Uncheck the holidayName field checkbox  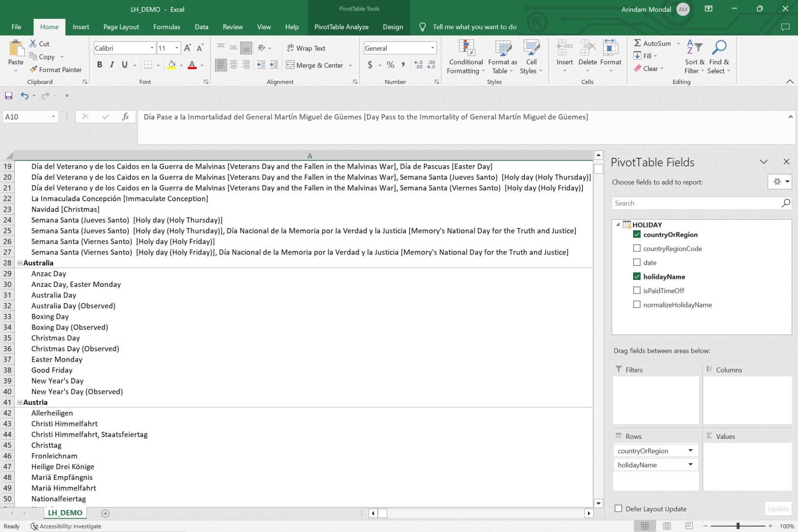pos(637,276)
